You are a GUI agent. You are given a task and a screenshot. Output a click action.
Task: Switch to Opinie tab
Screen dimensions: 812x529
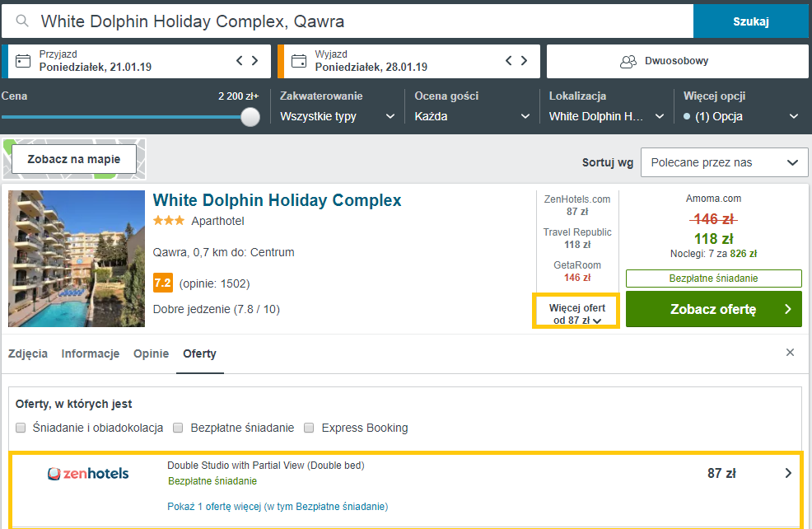[152, 353]
